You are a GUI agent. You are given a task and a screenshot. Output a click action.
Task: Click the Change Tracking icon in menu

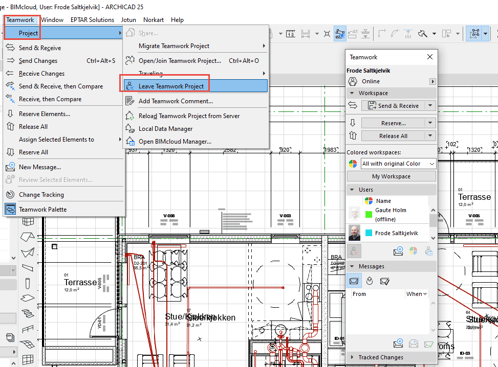tap(10, 194)
